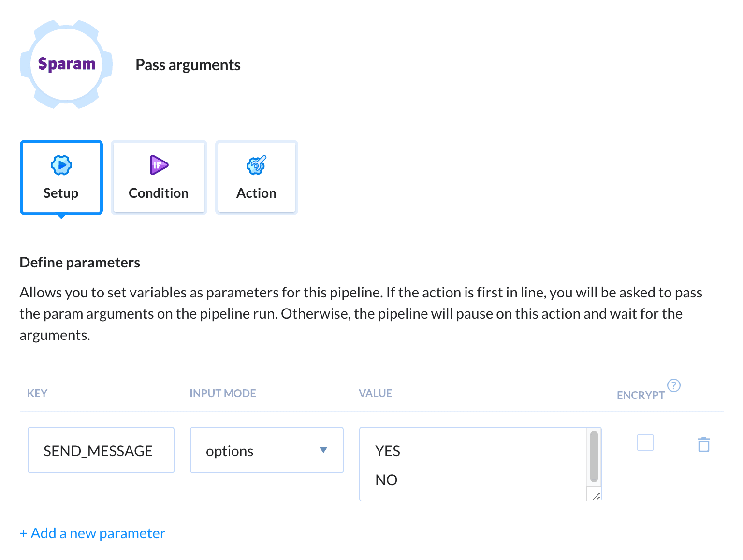Delete the SEND_MESSAGE parameter with trash icon
This screenshot has width=743, height=560.
click(x=703, y=444)
